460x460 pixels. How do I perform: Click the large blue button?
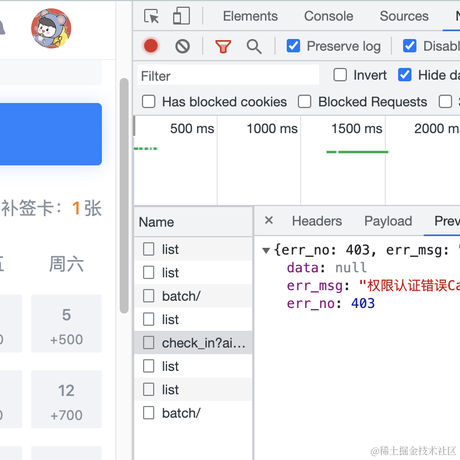(51, 134)
